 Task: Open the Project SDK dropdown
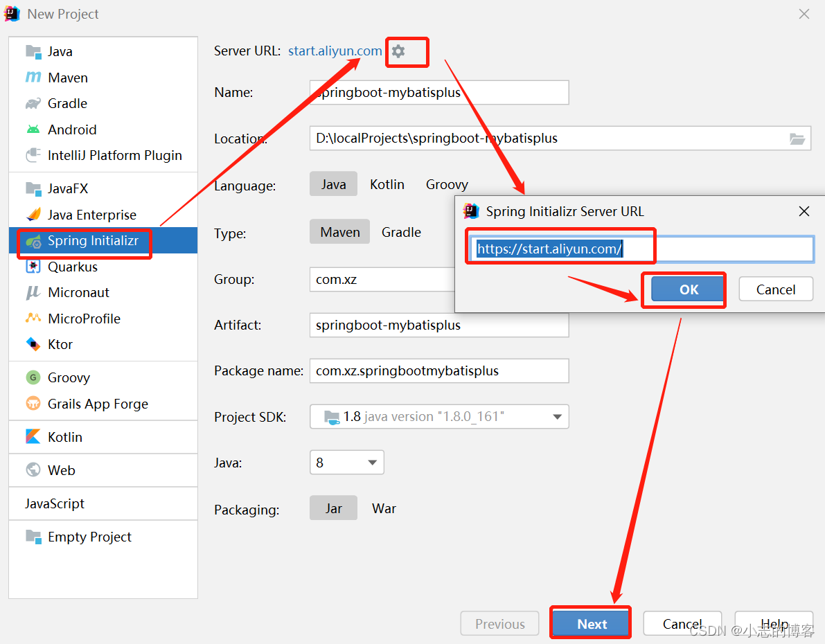click(439, 417)
